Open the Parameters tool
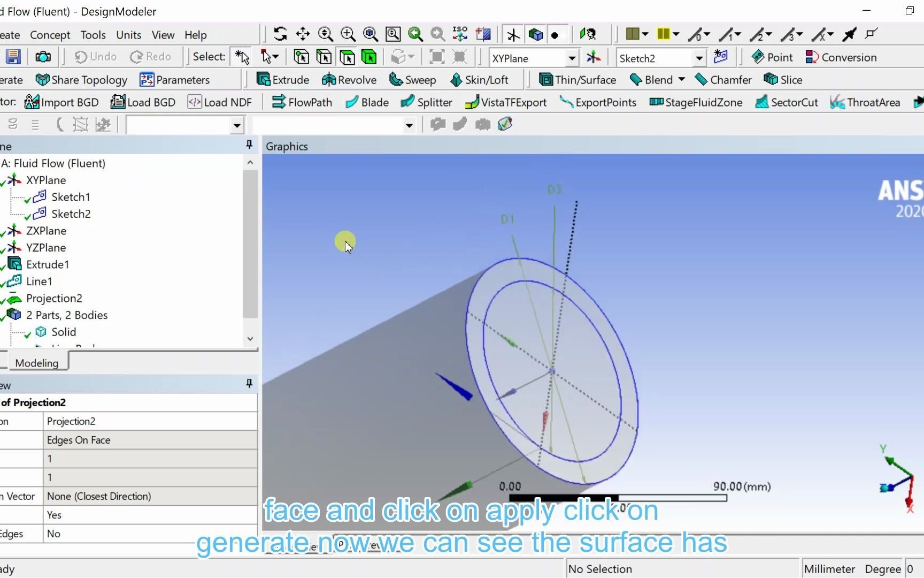 (x=175, y=80)
